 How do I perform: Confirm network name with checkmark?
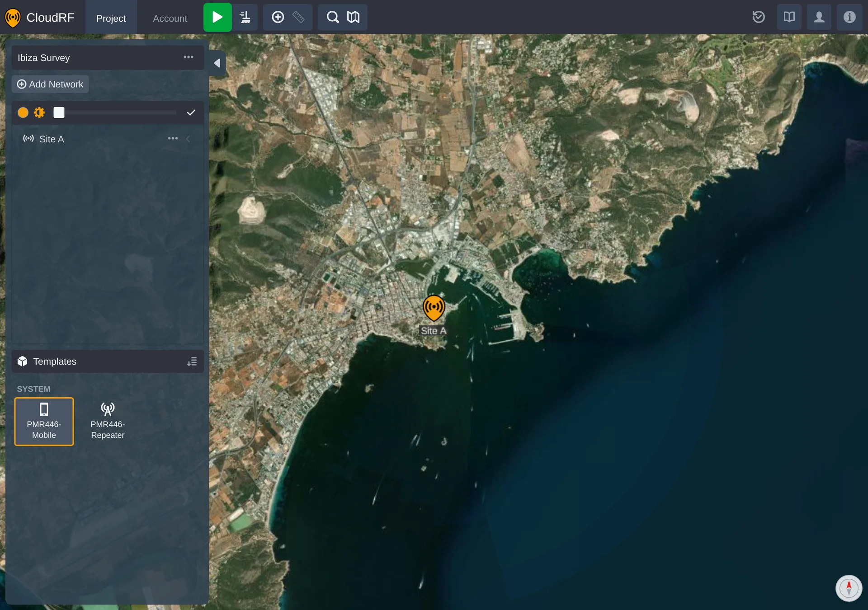point(191,113)
